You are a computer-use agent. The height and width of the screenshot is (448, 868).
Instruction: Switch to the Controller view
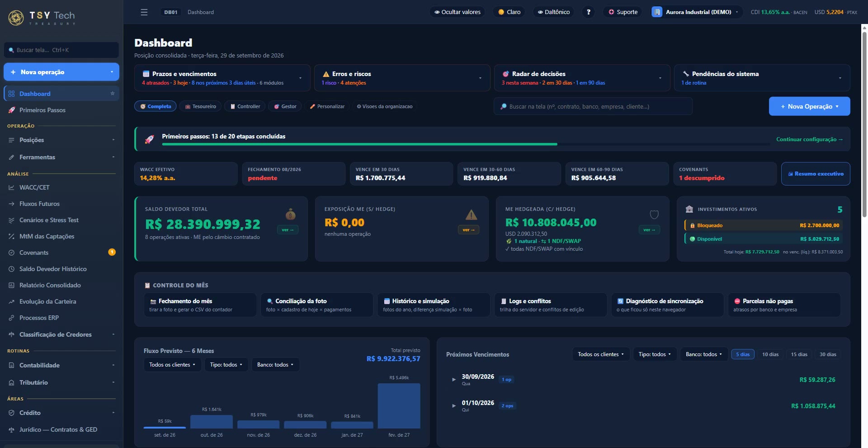click(245, 106)
